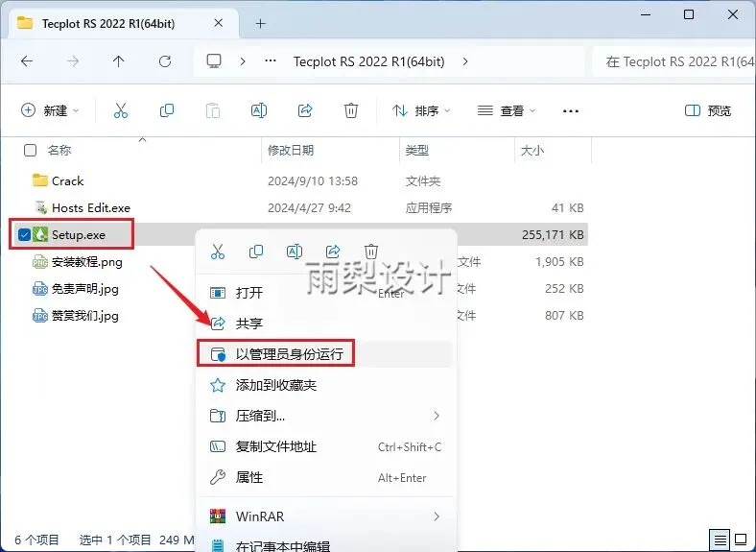Click the Copy icon in the context menu
Image resolution: width=756 pixels, height=552 pixels.
[x=256, y=252]
